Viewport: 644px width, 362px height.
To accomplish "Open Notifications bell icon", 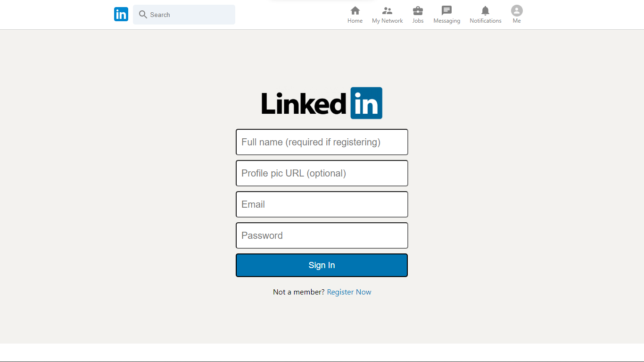I will click(x=485, y=10).
